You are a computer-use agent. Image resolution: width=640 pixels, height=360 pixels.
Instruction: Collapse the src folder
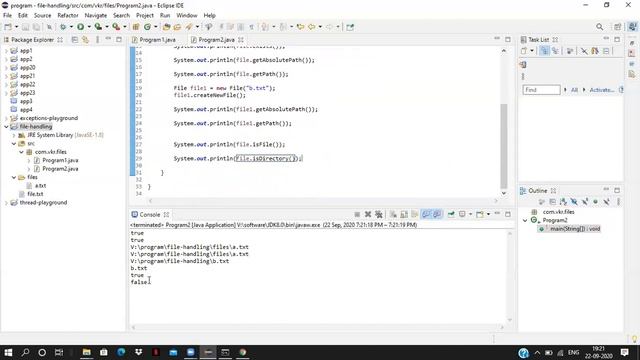(x=14, y=144)
